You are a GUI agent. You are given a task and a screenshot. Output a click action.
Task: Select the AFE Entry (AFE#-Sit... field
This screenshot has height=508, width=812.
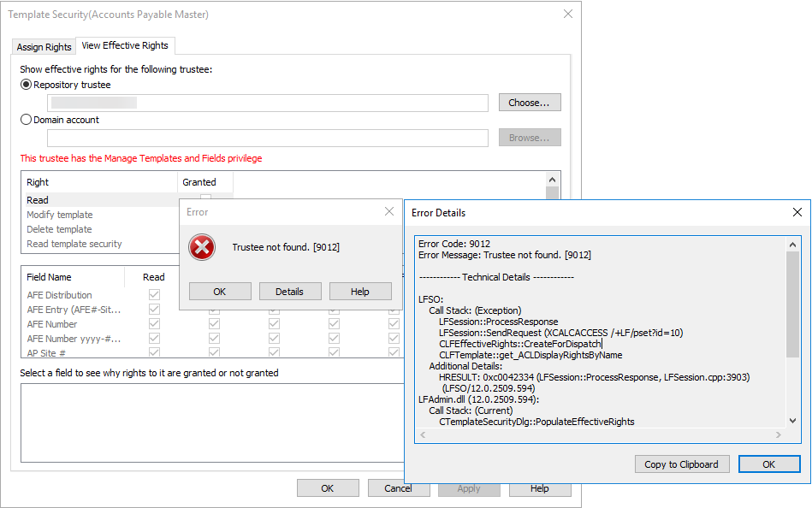(74, 310)
